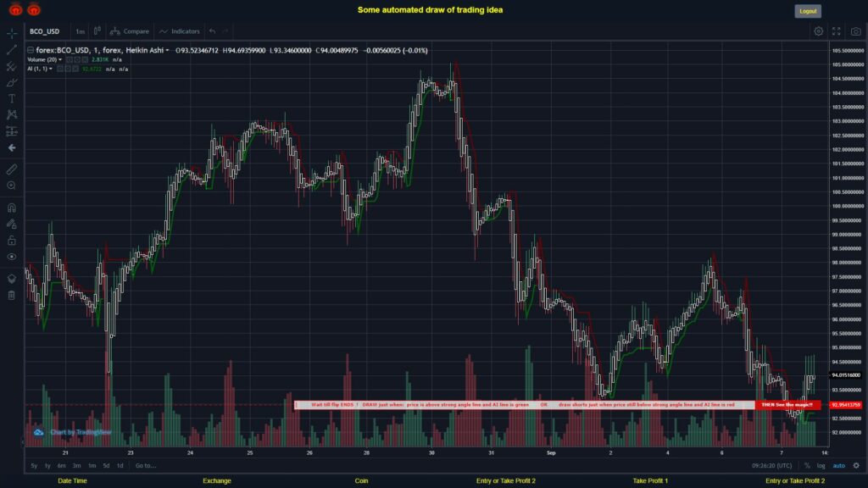The height and width of the screenshot is (488, 868).
Task: Open the bottom-right scale settings gear
Action: point(856,466)
